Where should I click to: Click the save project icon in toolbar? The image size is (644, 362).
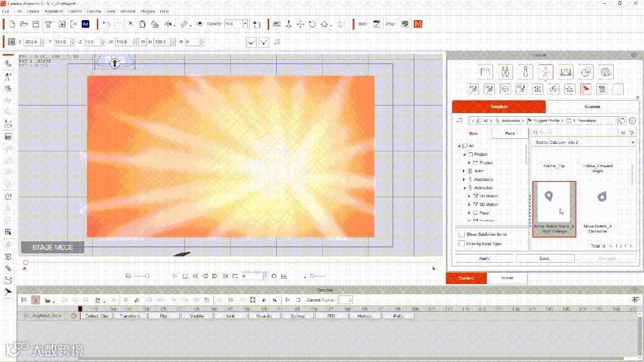pyautogui.click(x=36, y=24)
